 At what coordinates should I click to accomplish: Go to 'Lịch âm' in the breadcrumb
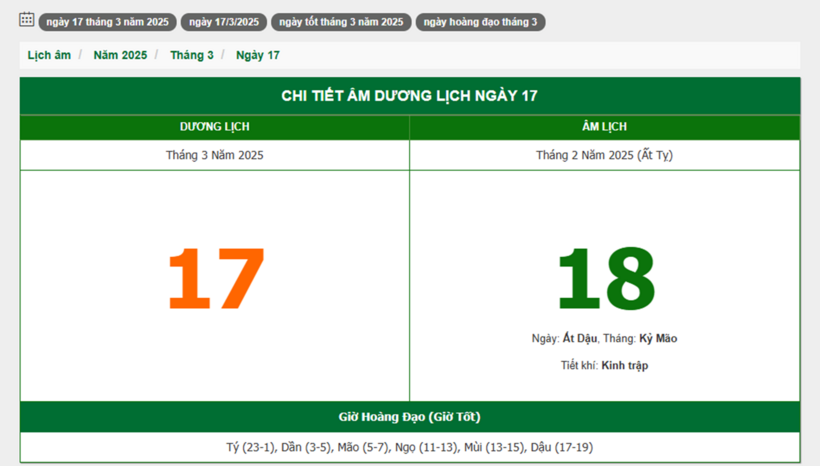pyautogui.click(x=49, y=55)
